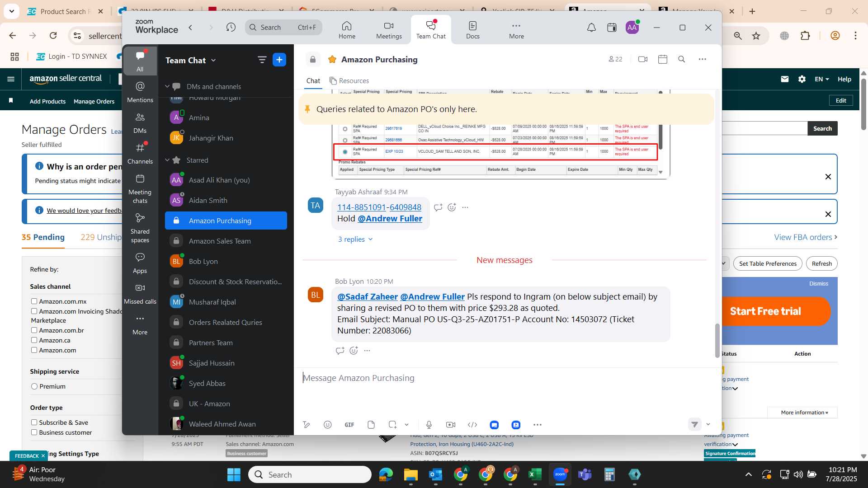Switch to the Zoom Home tab
868x488 pixels.
(x=347, y=30)
